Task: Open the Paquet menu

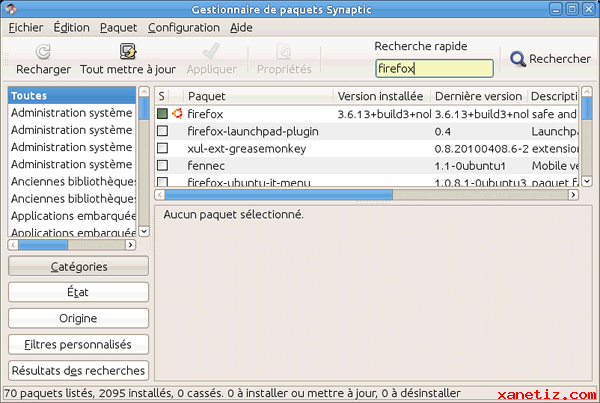Action: pos(118,28)
